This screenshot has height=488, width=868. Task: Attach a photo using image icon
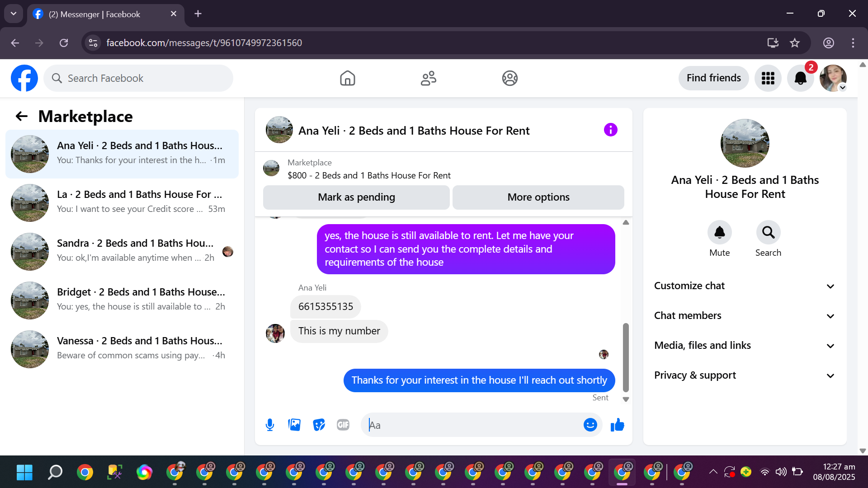294,425
